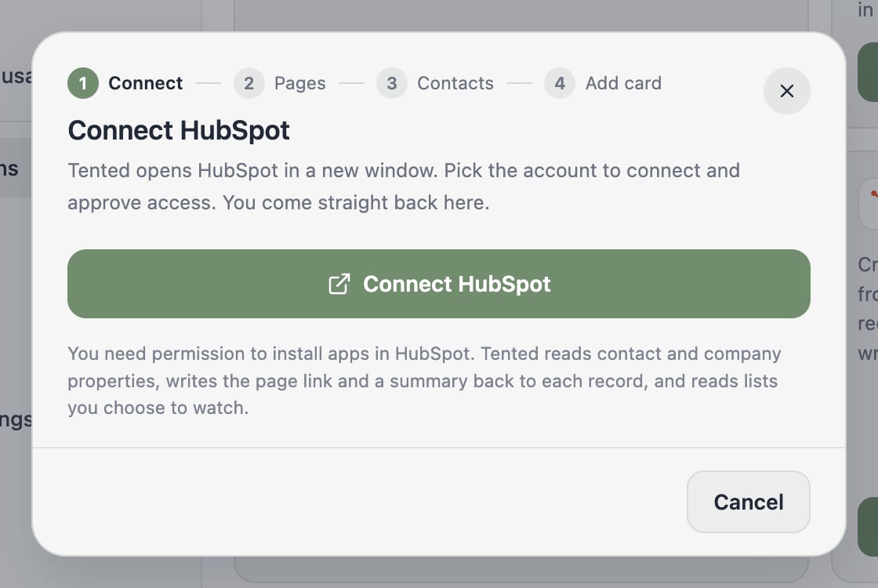The height and width of the screenshot is (588, 878).
Task: Click the step 3 number badge
Action: pos(392,83)
